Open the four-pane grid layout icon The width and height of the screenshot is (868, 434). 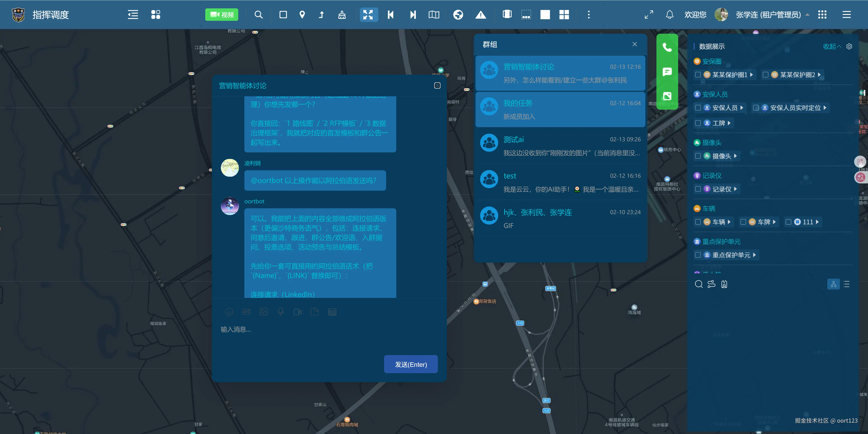point(564,14)
